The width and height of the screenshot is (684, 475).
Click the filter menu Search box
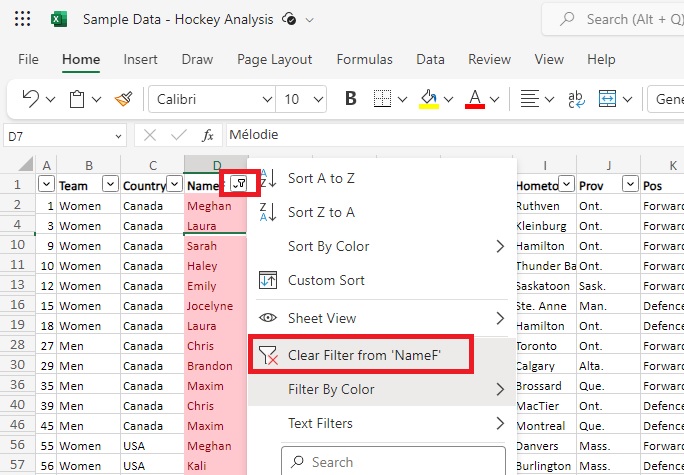[x=393, y=461]
